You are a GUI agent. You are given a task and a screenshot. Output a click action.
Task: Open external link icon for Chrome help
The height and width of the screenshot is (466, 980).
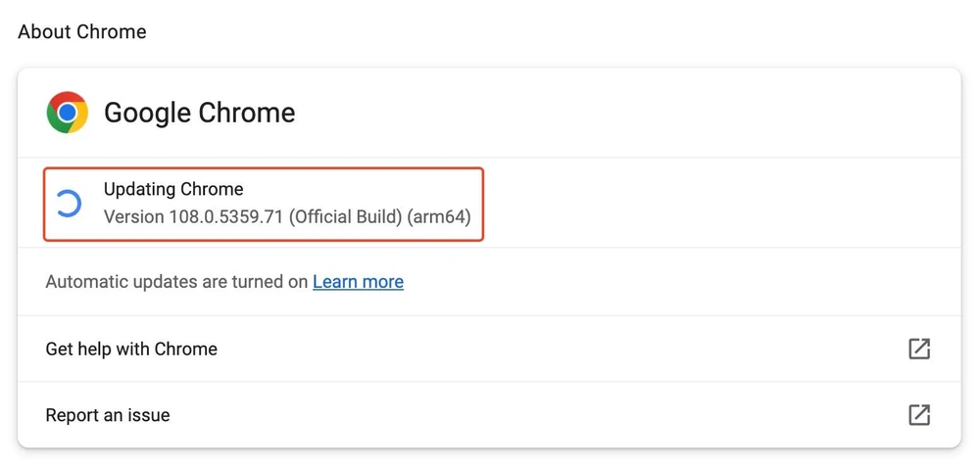(918, 349)
